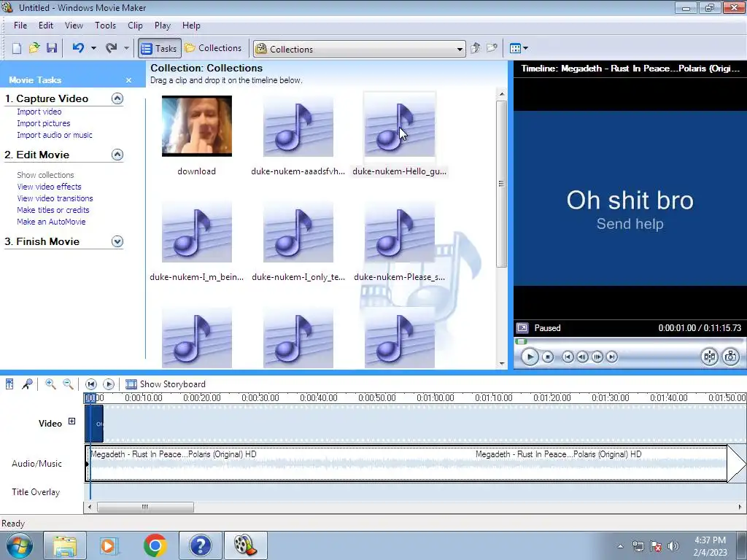Click the monitor Forward button
The height and width of the screenshot is (560, 747).
pos(612,357)
